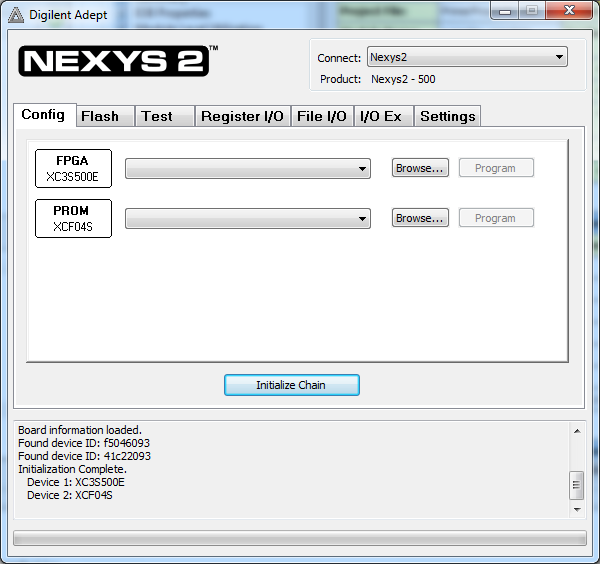Click 'Board information loaded.' log line

80,430
